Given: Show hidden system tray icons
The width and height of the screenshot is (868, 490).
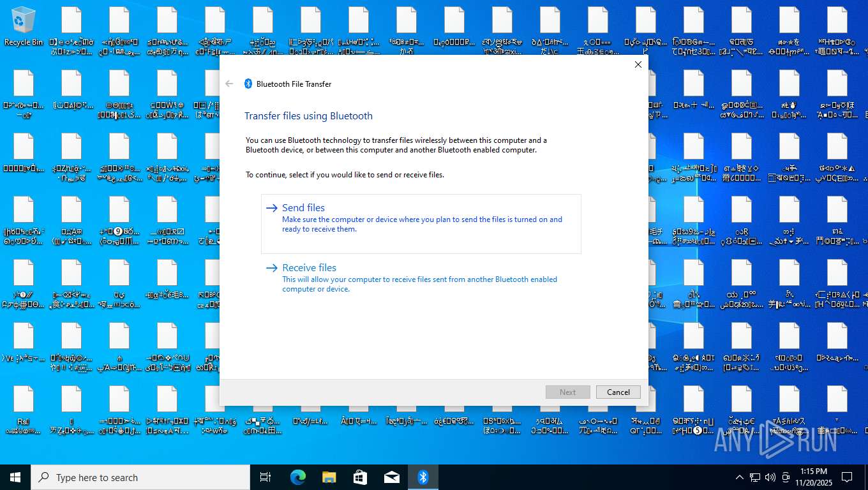Looking at the screenshot, I should pos(739,477).
